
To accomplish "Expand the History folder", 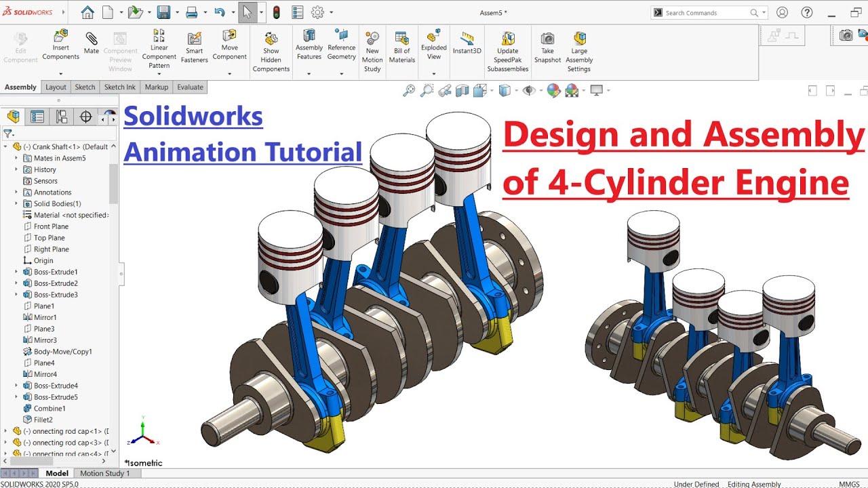I will [16, 169].
